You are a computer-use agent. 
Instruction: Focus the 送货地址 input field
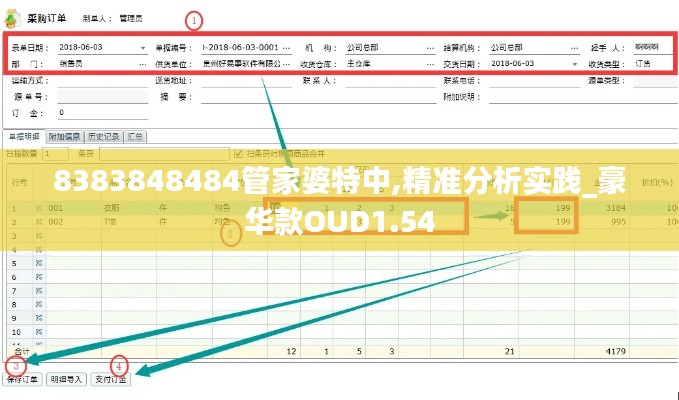click(x=246, y=81)
